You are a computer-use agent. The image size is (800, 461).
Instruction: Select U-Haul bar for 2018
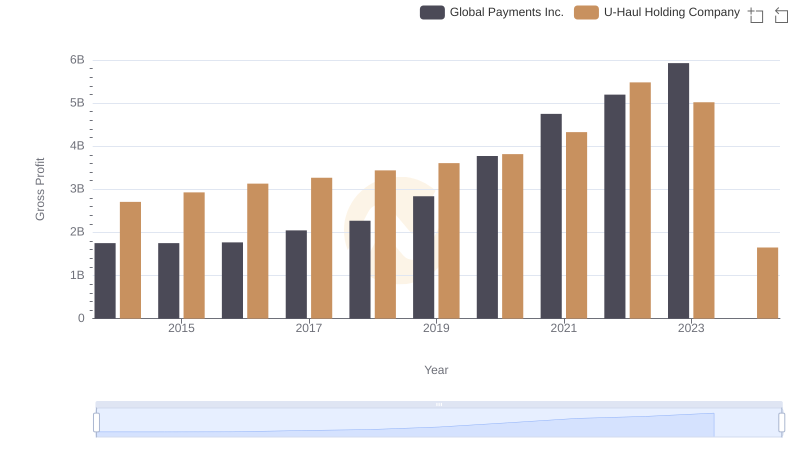point(385,244)
